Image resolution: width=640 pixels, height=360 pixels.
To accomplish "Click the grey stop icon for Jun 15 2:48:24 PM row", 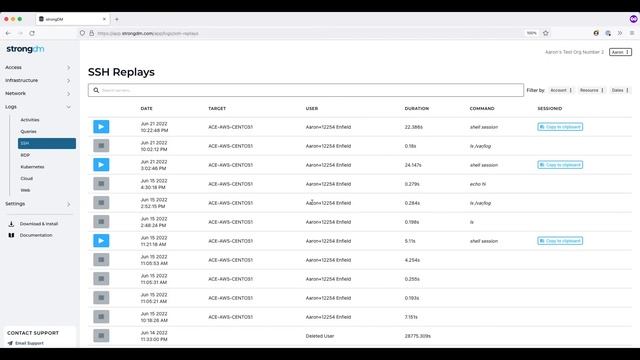I will [101, 222].
